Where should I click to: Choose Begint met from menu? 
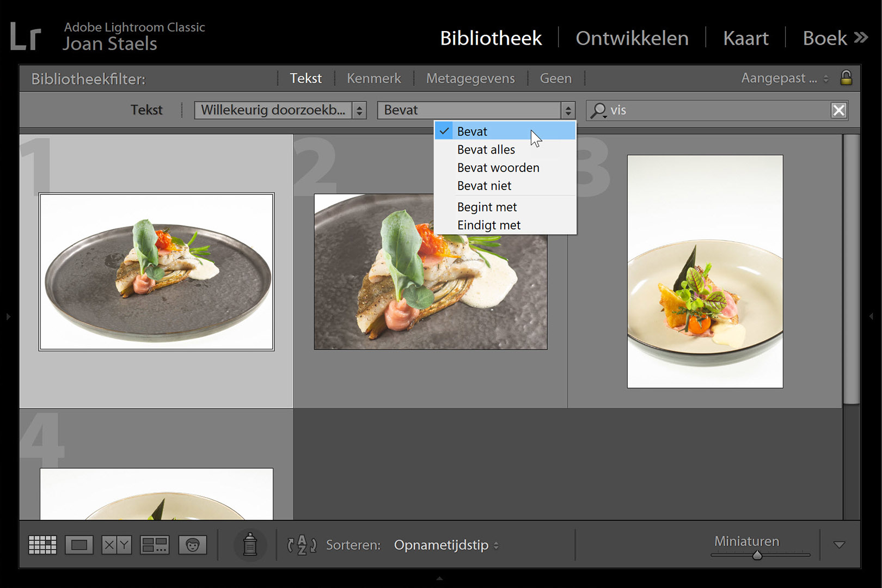(x=505, y=207)
